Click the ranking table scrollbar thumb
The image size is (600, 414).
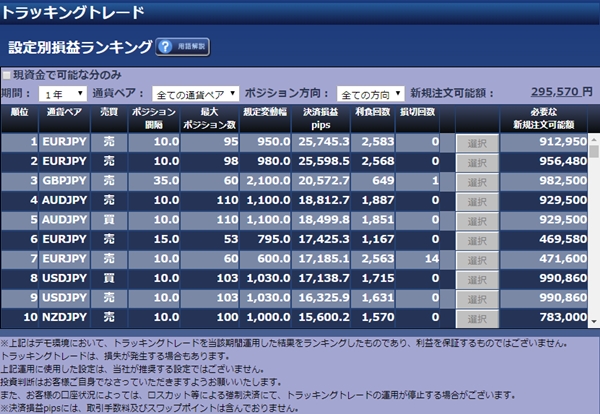click(594, 151)
